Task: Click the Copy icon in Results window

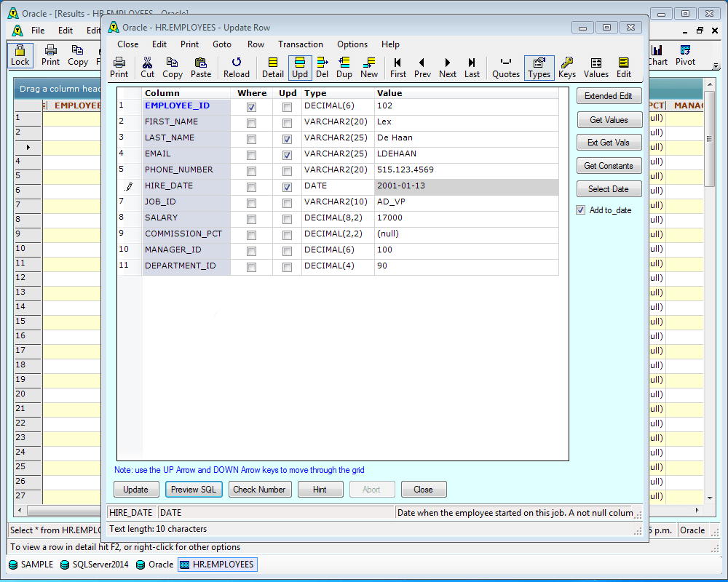Action: 78,55
